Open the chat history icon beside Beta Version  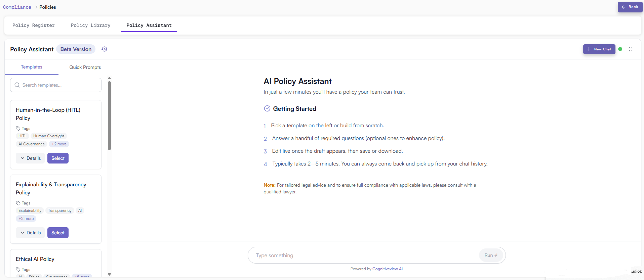click(104, 49)
